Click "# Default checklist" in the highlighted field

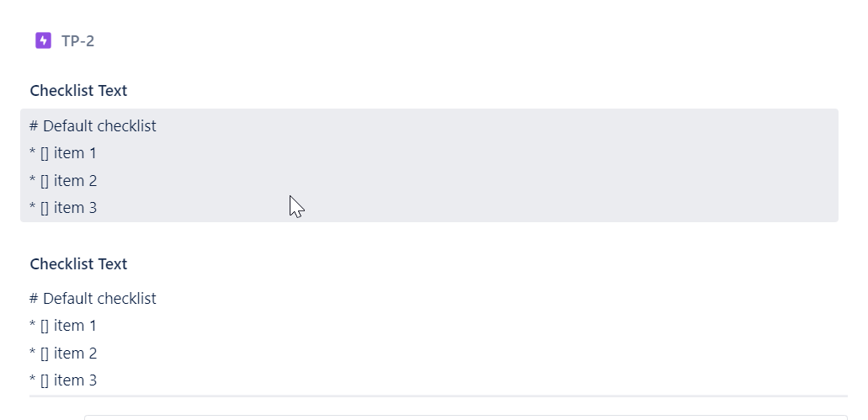point(93,126)
